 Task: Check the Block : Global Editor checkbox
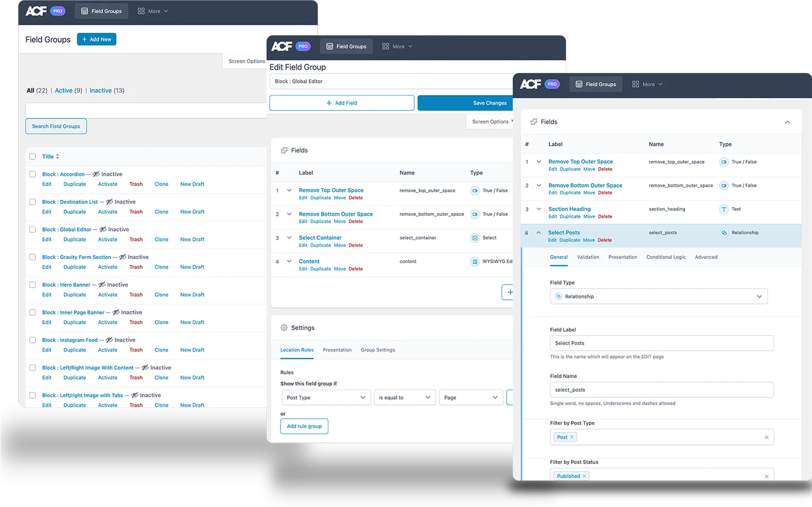pyautogui.click(x=33, y=229)
